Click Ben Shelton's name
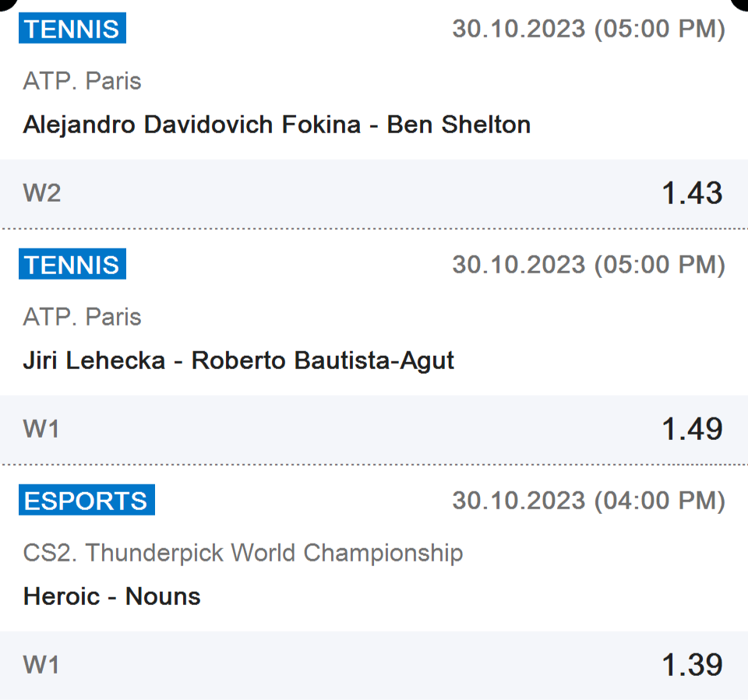The image size is (748, 700). click(459, 125)
